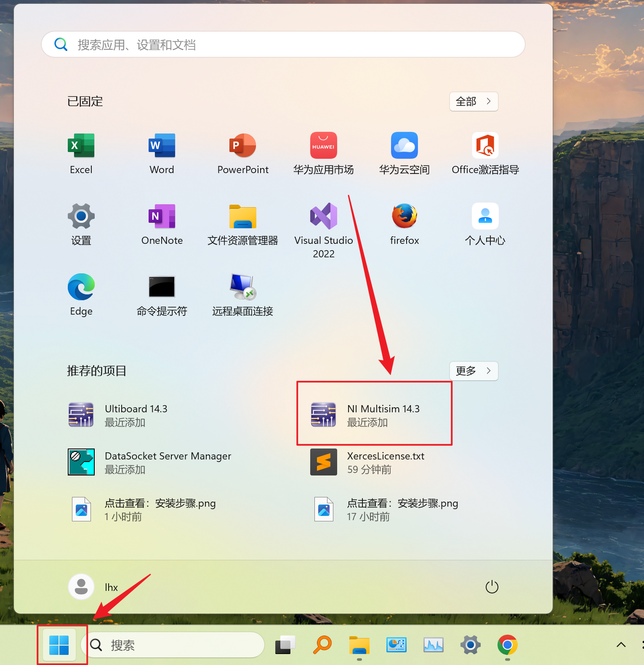This screenshot has width=644, height=665.
Task: Open firefox pinned browser
Action: pos(404,224)
